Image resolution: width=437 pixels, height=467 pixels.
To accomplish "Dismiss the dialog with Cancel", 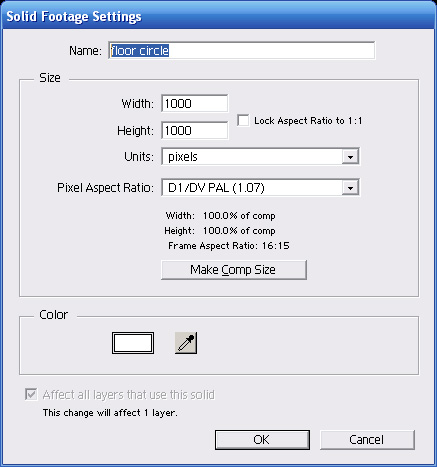I will click(x=367, y=440).
